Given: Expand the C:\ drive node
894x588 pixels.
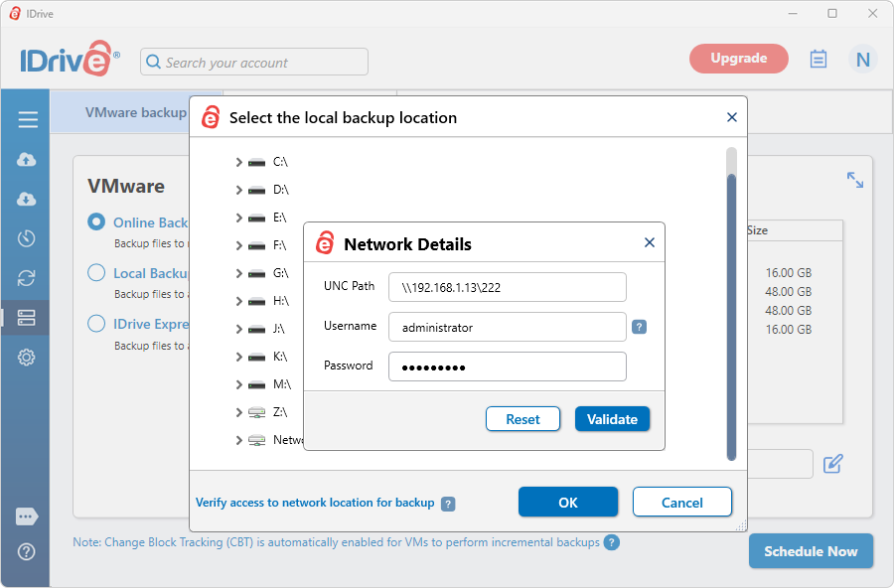Looking at the screenshot, I should tap(238, 163).
